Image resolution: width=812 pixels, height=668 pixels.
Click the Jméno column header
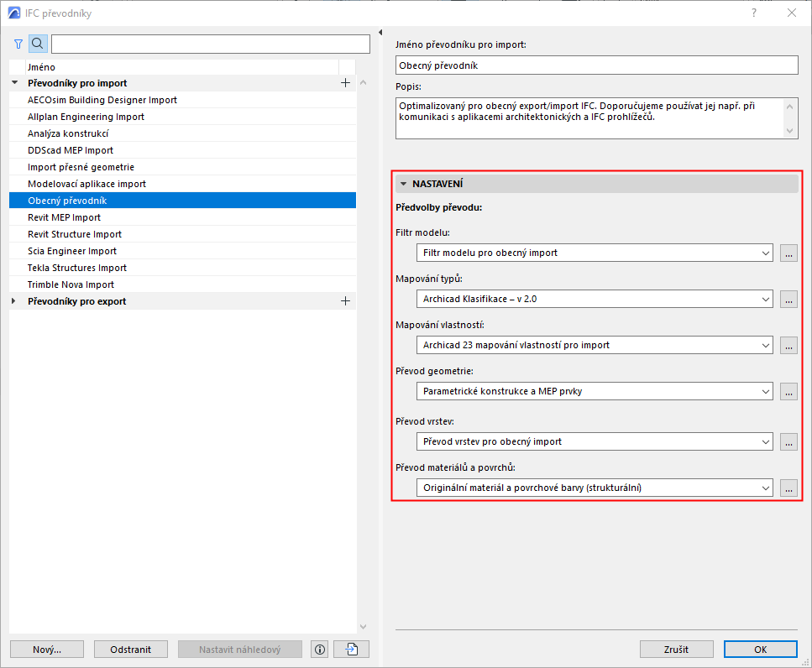(x=181, y=67)
